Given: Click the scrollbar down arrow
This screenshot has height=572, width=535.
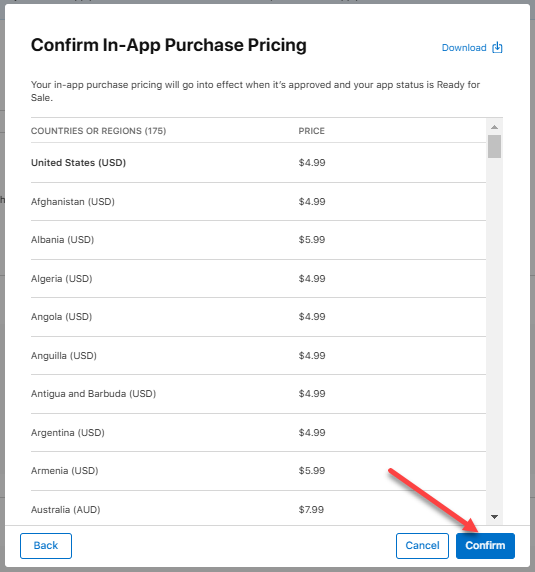Looking at the screenshot, I should [495, 517].
